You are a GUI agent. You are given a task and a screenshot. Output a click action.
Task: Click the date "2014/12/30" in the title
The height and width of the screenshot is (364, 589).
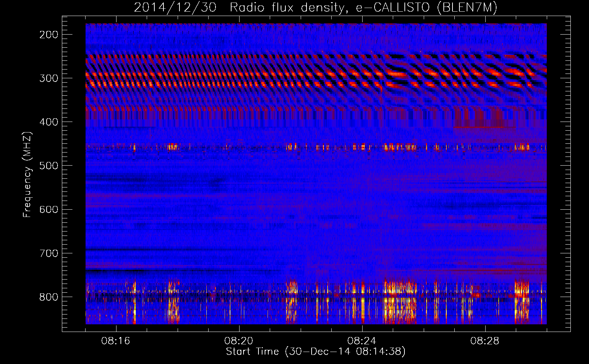175,7
